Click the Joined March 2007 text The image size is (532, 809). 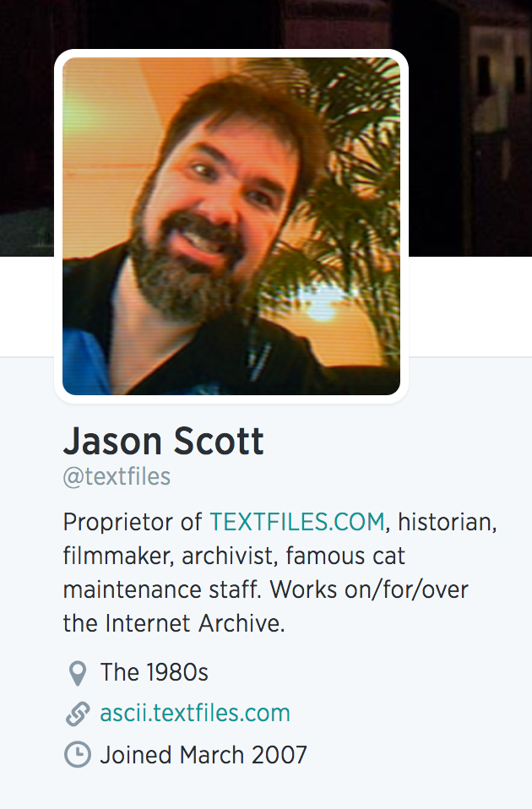click(x=204, y=755)
